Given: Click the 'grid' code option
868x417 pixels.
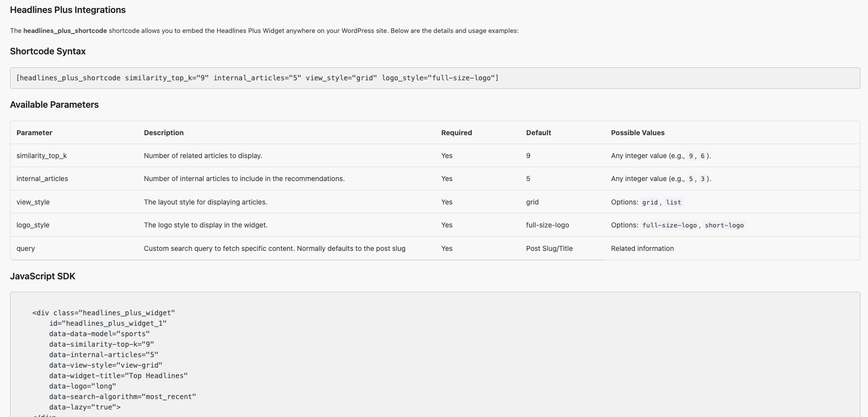Looking at the screenshot, I should pos(650,203).
